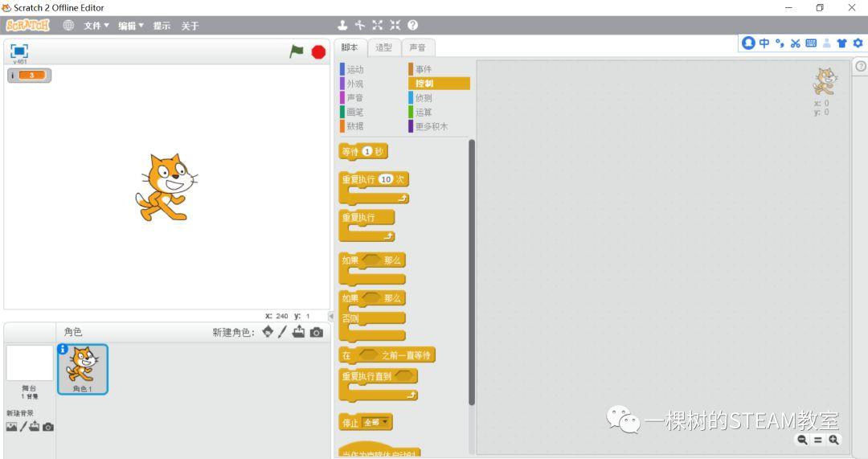868x459 pixels.
Task: Select the 角色1 sprite thumbnail
Action: tap(83, 369)
